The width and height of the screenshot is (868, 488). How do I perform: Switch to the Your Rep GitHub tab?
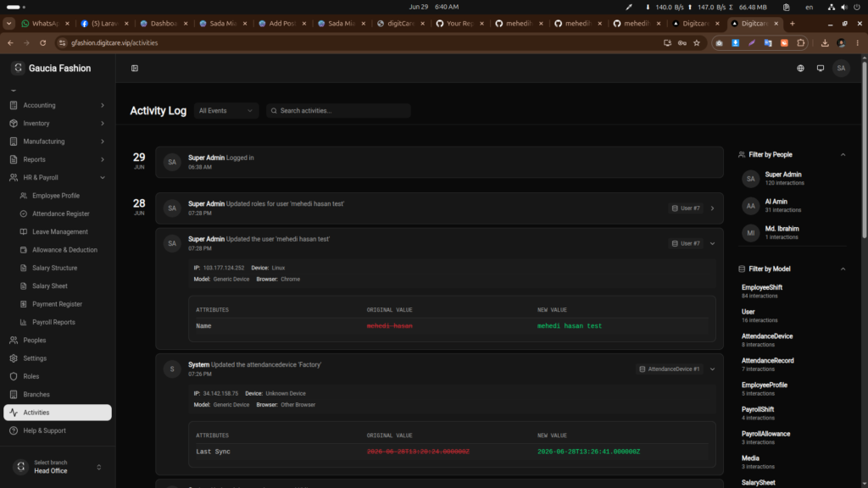(x=459, y=23)
